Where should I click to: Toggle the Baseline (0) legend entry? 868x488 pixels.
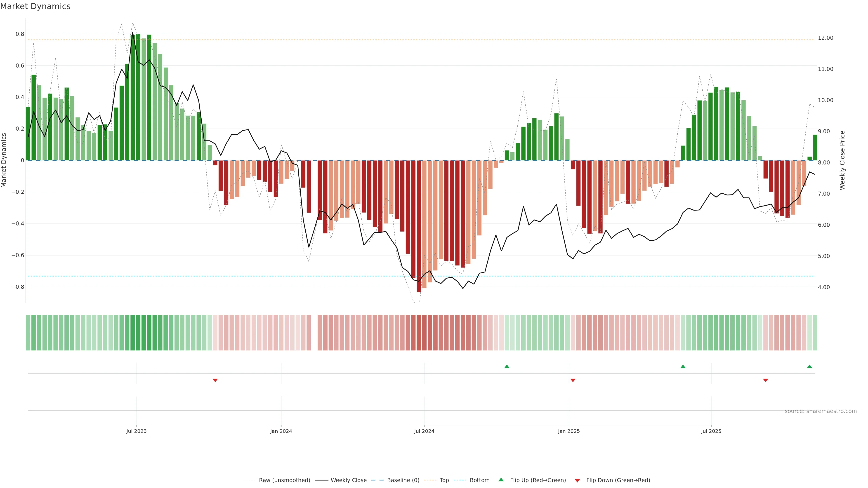[x=403, y=480]
